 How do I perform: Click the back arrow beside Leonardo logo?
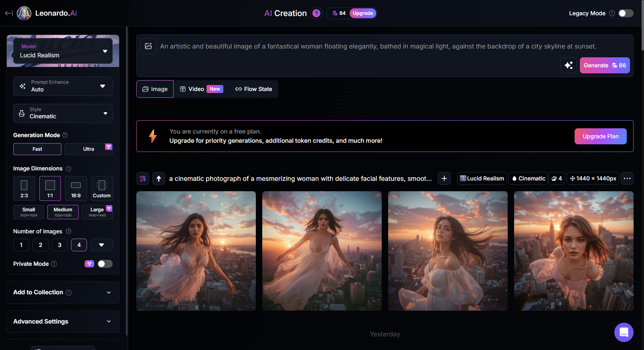click(x=9, y=13)
